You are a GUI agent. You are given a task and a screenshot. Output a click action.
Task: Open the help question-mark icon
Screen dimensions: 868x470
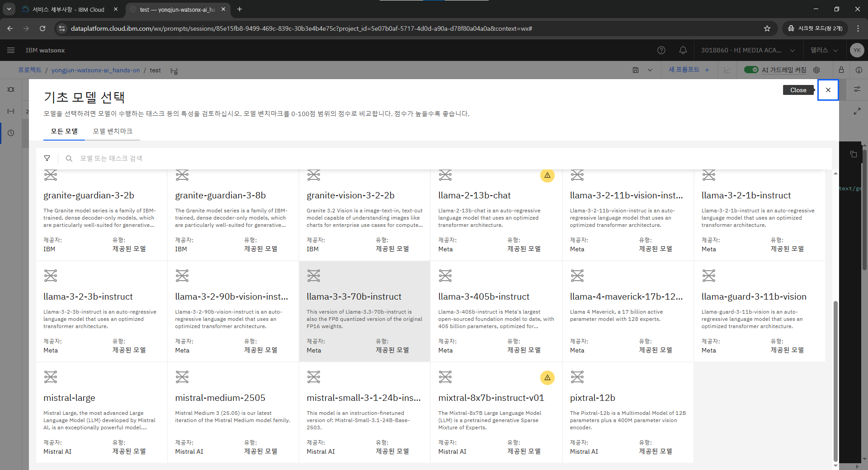[x=661, y=50]
